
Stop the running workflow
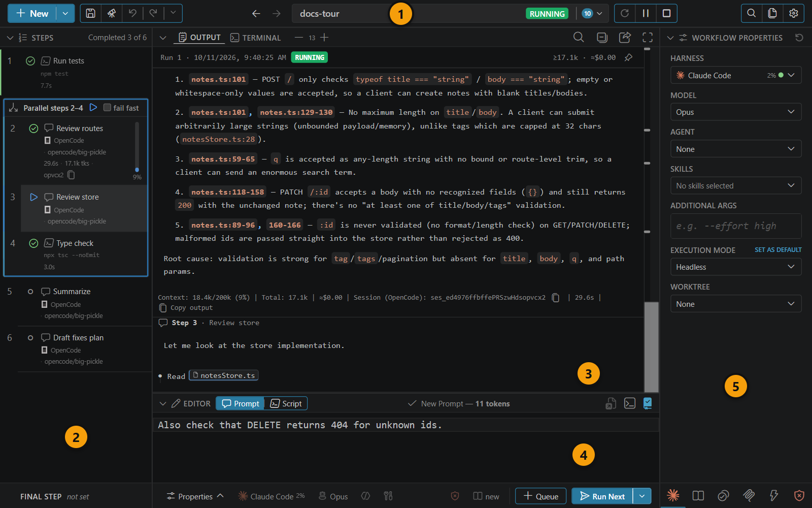click(x=667, y=14)
